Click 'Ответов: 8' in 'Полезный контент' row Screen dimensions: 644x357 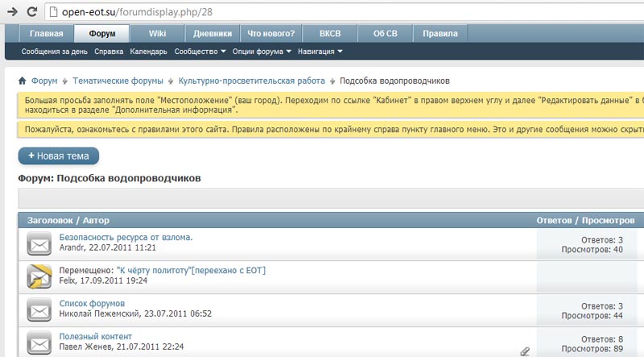pos(601,339)
